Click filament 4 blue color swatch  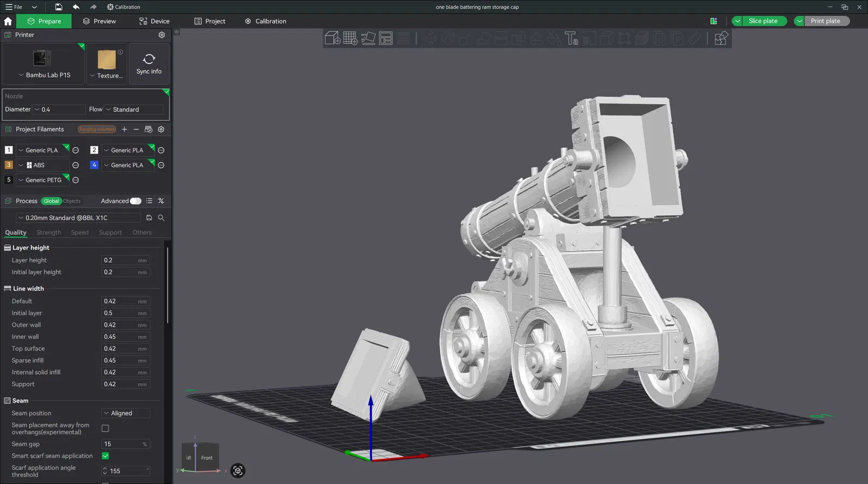click(94, 165)
